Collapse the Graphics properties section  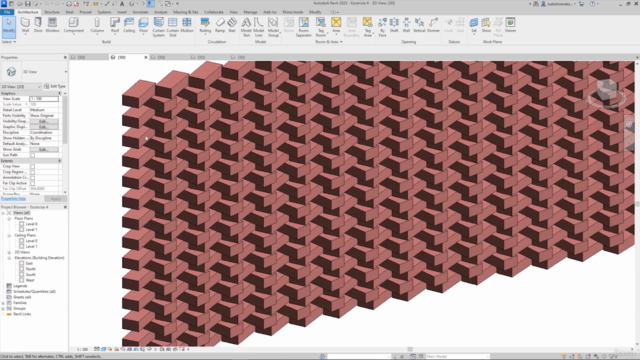[60, 93]
